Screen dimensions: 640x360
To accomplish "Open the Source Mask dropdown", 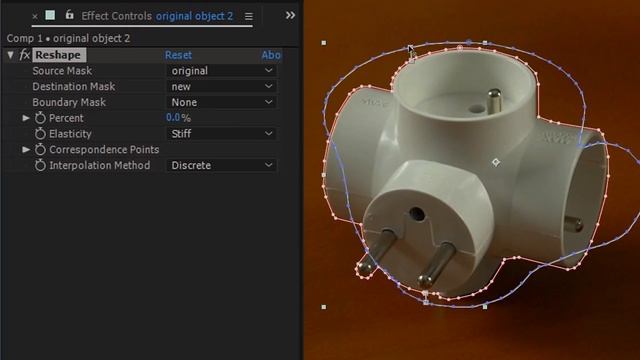I will pos(222,71).
